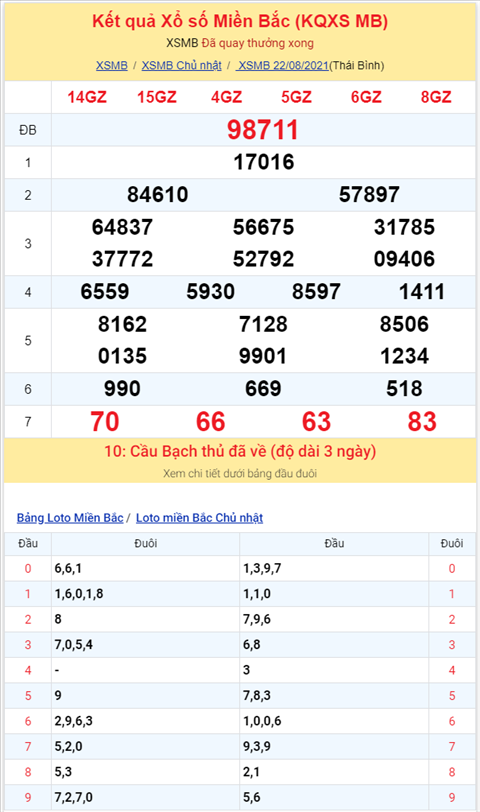Click third prize number 52792

click(x=264, y=259)
